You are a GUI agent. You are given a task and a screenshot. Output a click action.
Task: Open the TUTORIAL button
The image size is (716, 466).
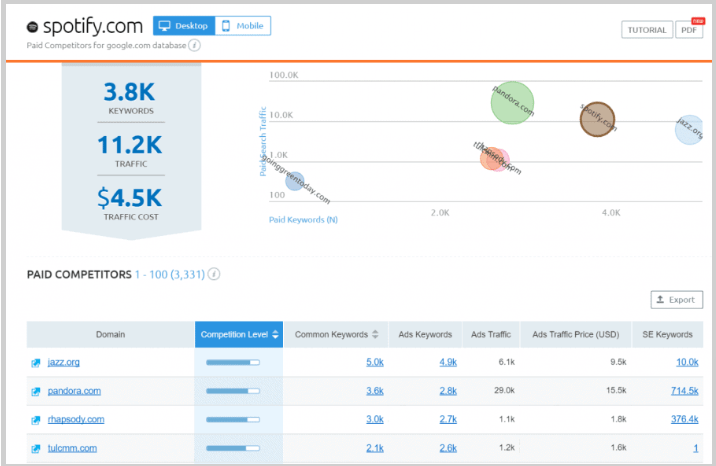point(647,30)
